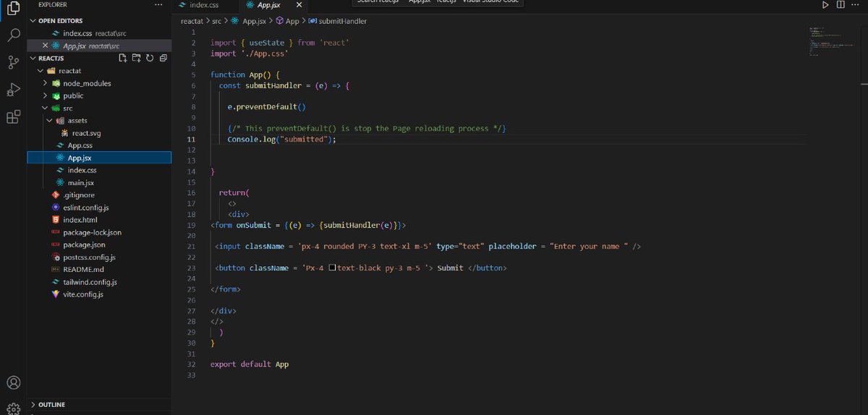Close the App.jsx editor tab
868x415 pixels.
[x=299, y=5]
